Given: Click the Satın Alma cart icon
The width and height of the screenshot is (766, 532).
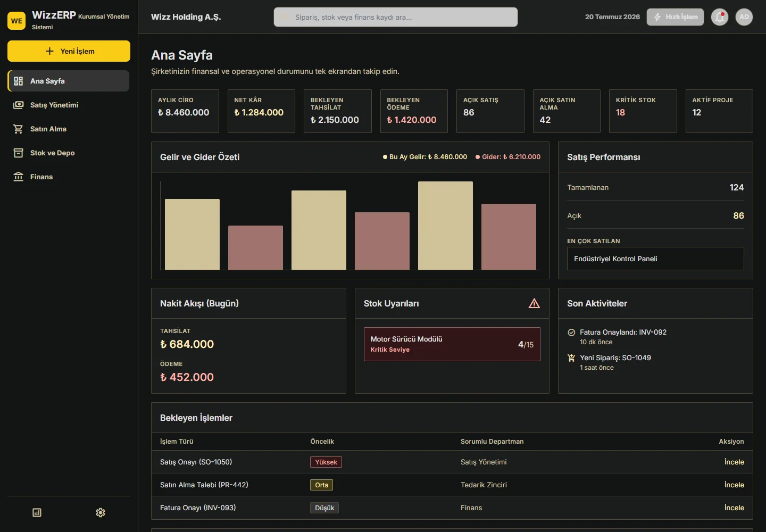Looking at the screenshot, I should click(18, 129).
